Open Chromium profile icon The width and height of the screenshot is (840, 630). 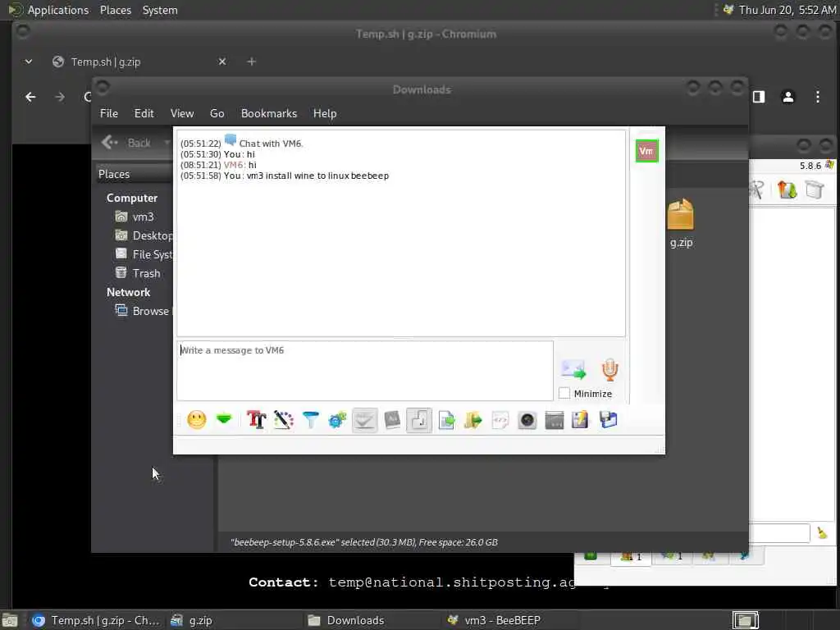tap(788, 97)
